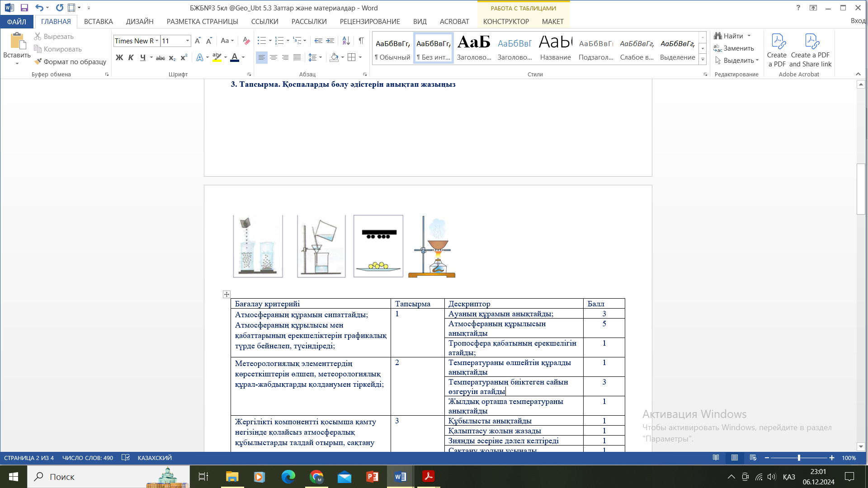Click the zoom slider handle
The width and height of the screenshot is (868, 488).
799,458
